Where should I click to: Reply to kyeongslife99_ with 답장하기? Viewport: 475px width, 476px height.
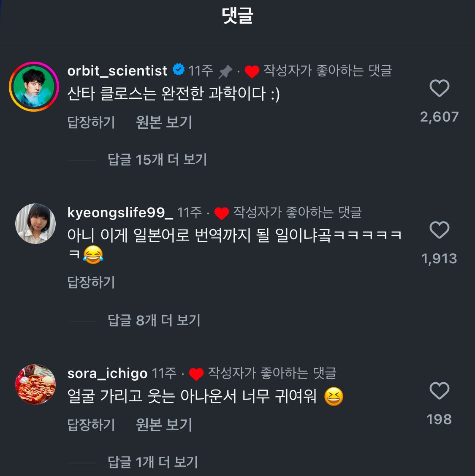tap(91, 282)
